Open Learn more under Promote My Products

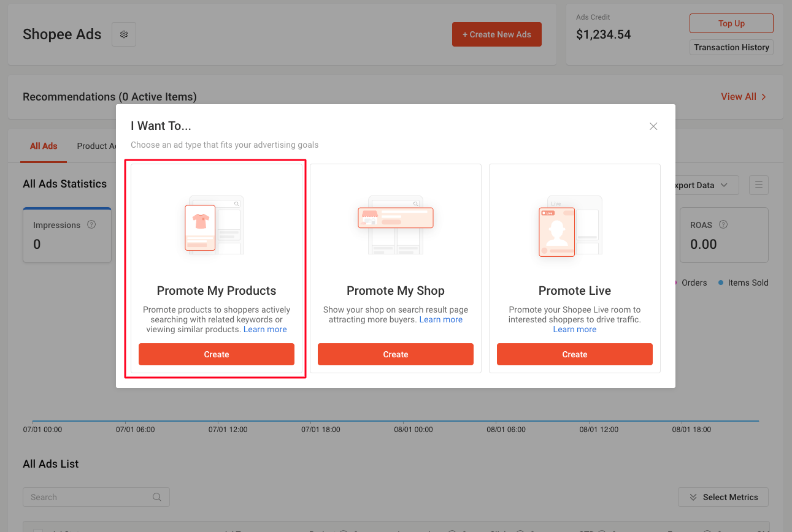point(265,329)
